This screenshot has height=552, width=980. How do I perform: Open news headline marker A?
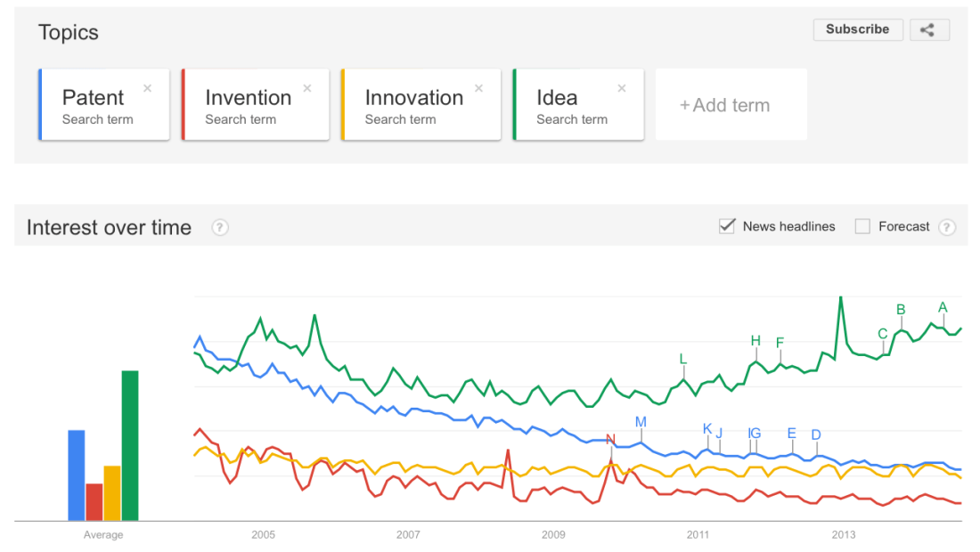point(943,308)
